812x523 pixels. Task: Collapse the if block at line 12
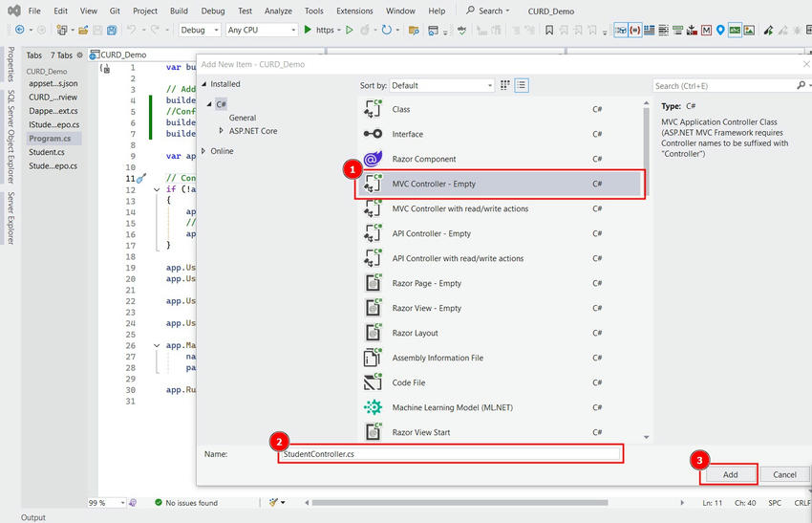tap(157, 189)
